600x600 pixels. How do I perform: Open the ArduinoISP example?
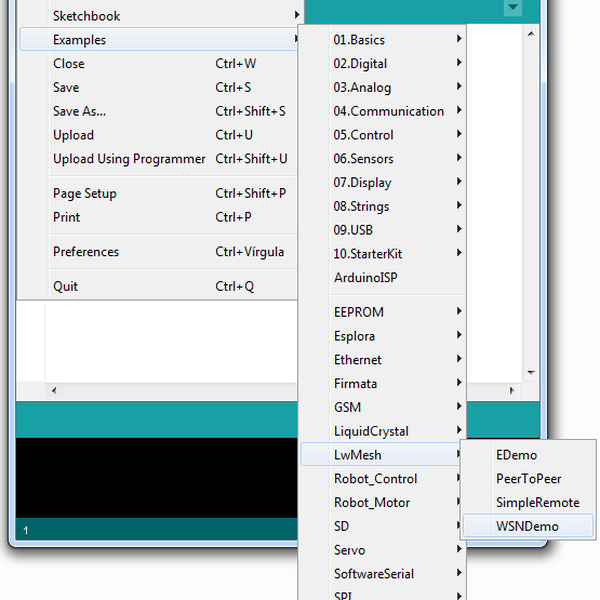pos(365,278)
